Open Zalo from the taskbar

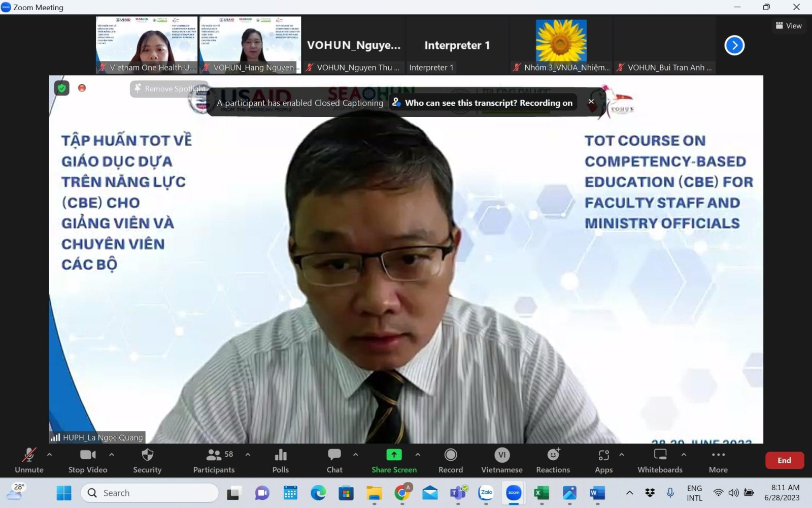tap(486, 493)
